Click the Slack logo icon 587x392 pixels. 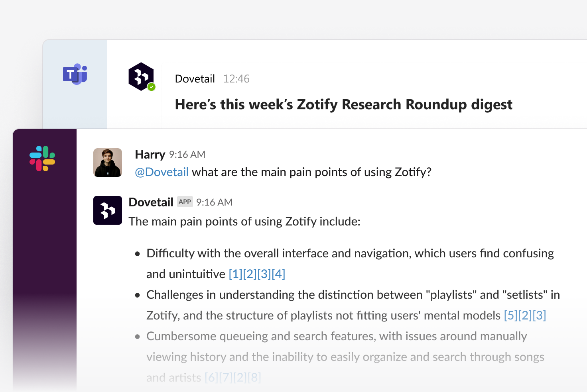point(42,159)
